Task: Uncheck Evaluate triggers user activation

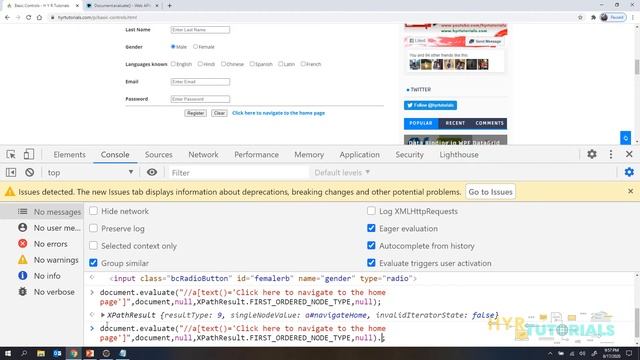Action: pos(371,263)
